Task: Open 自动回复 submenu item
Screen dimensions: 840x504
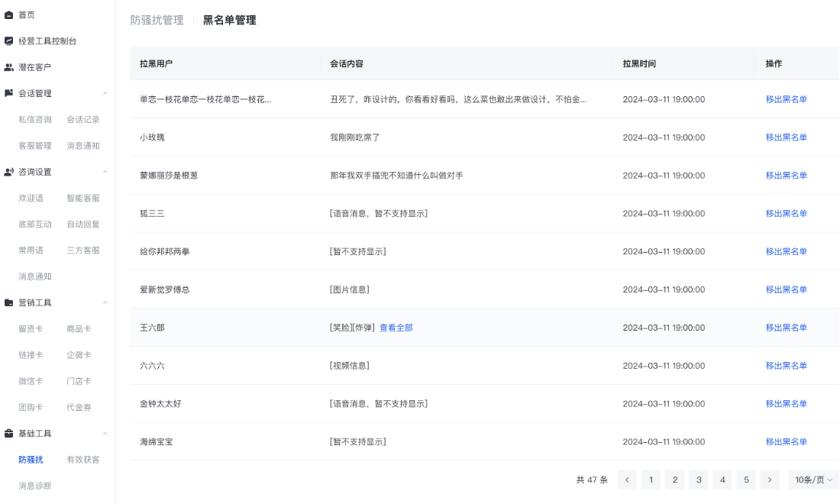Action: (x=83, y=225)
